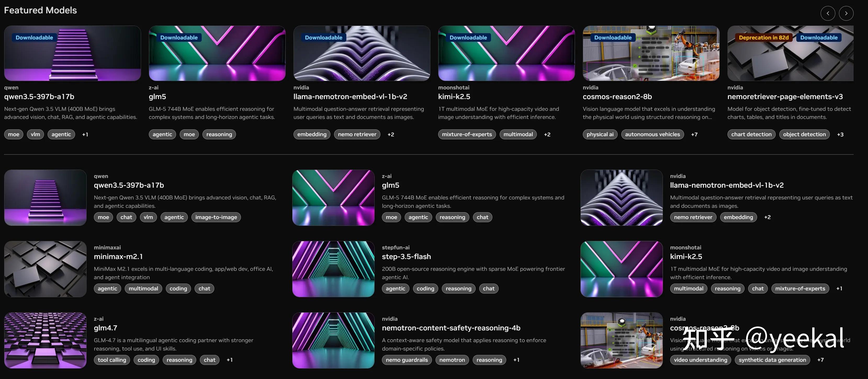
Task: Expand +1 tags on the glm4.7 row
Action: pos(229,360)
